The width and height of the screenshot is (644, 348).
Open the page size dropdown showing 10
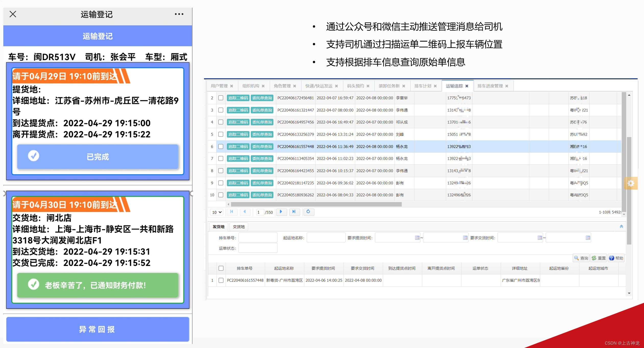coord(216,212)
